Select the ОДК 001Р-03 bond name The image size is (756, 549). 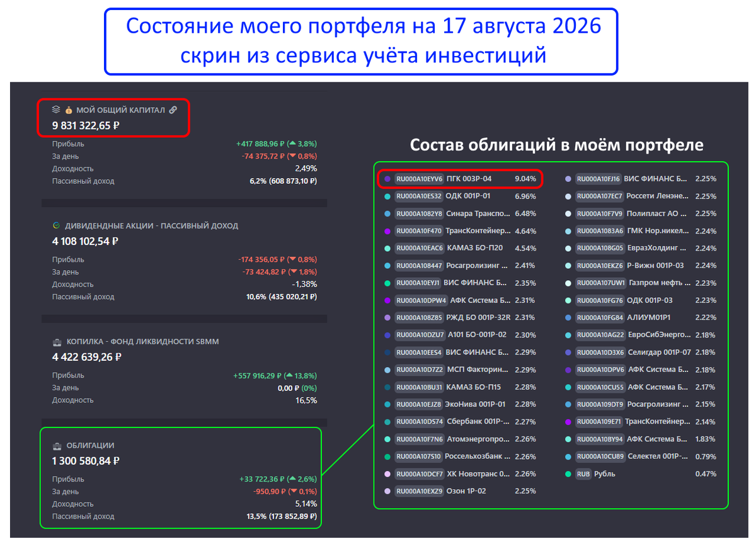click(x=650, y=300)
